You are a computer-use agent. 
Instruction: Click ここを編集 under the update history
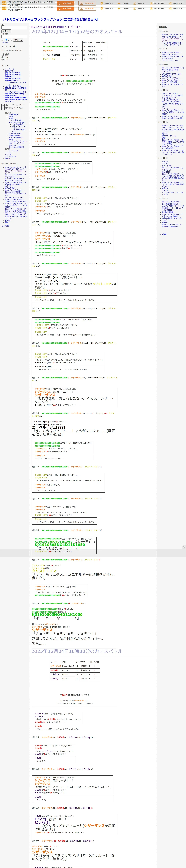(x=162, y=234)
